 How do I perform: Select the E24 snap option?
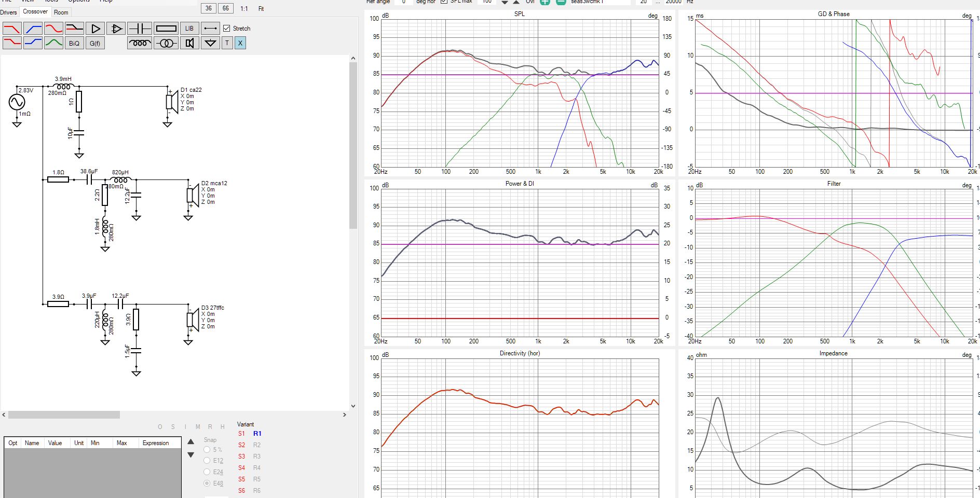(x=207, y=472)
